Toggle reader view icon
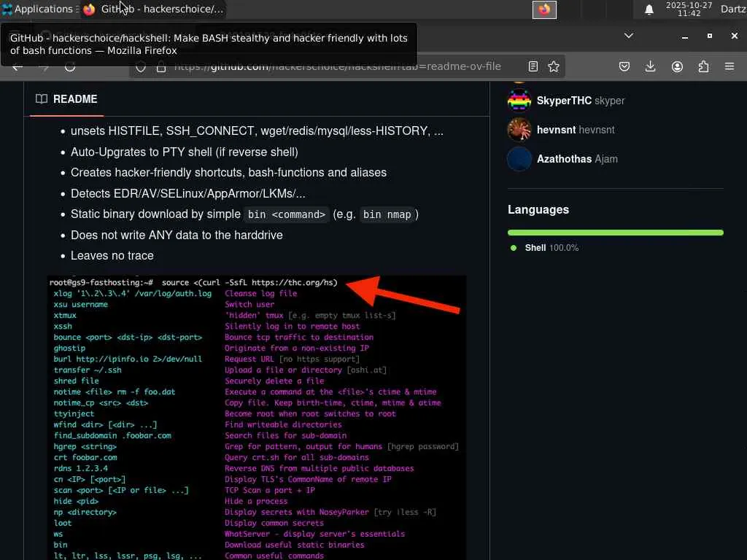747x560 pixels. coord(533,66)
